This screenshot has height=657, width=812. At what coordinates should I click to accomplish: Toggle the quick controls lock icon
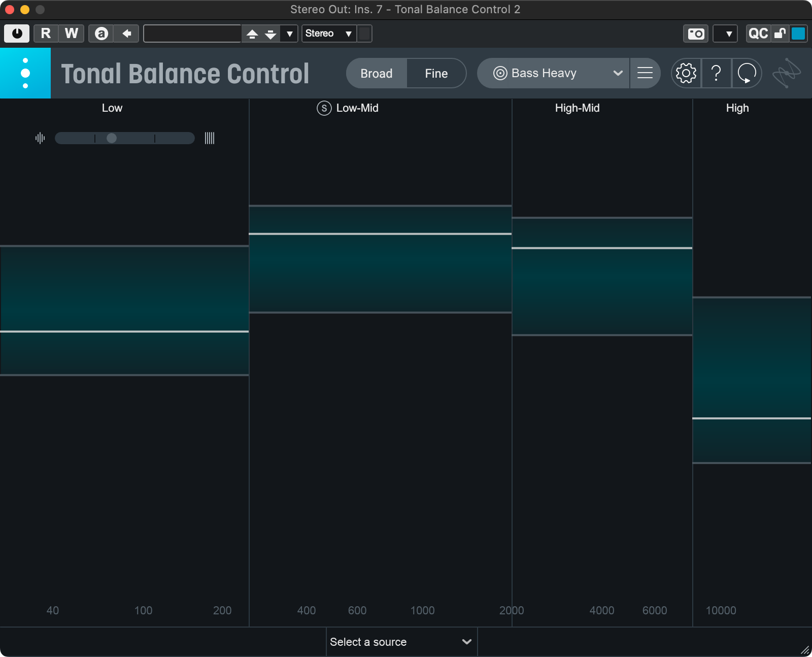tap(780, 34)
